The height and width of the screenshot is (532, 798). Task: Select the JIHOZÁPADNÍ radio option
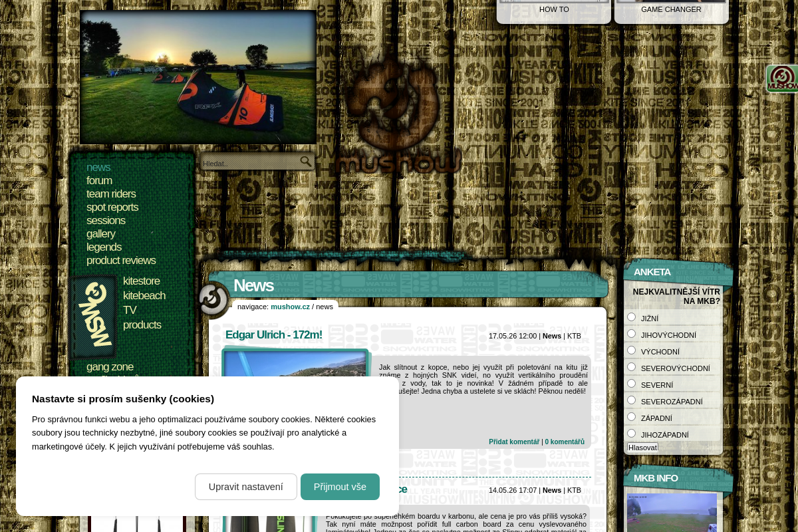click(x=632, y=434)
